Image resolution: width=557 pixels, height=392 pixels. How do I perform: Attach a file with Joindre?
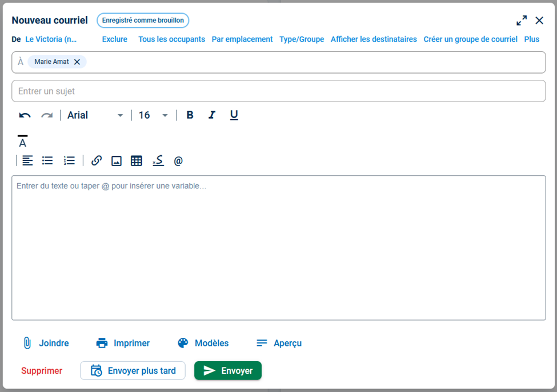click(46, 343)
